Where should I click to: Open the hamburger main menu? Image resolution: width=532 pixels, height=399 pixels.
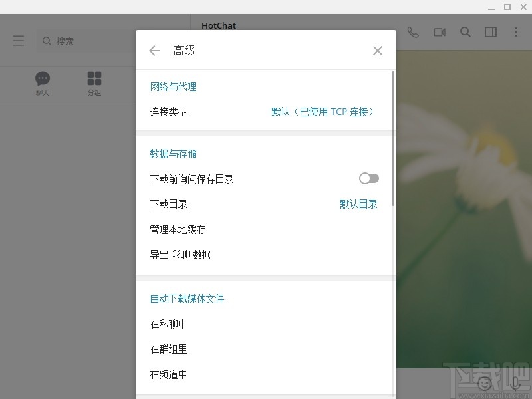(x=18, y=40)
